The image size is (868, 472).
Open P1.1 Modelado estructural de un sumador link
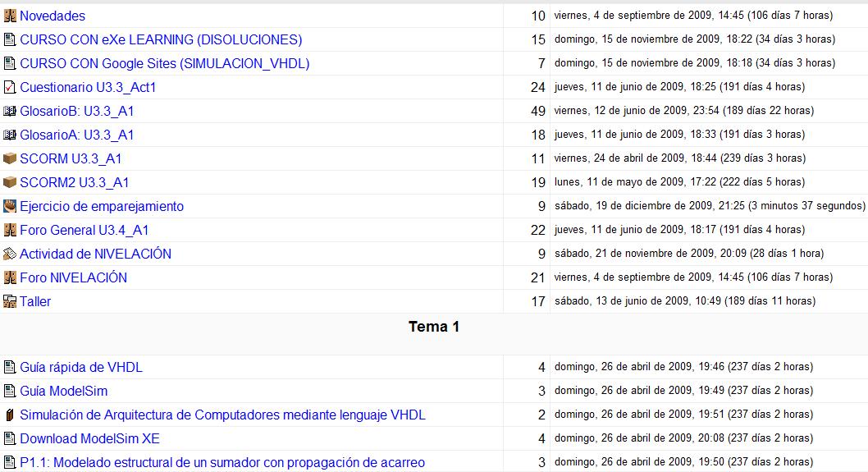click(222, 462)
